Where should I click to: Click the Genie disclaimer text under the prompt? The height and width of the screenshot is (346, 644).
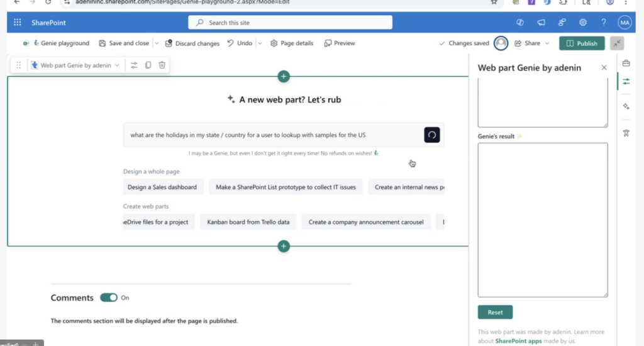pos(284,153)
